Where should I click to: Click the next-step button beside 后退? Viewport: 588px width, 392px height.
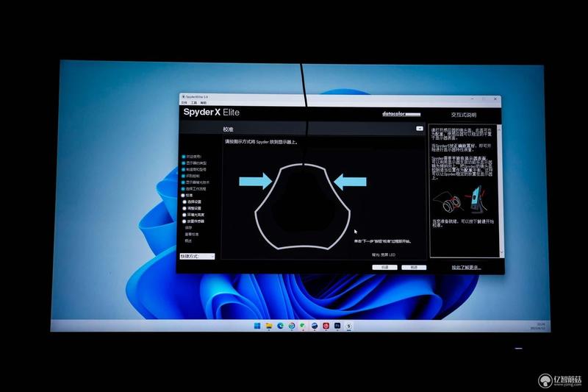pyautogui.click(x=414, y=268)
